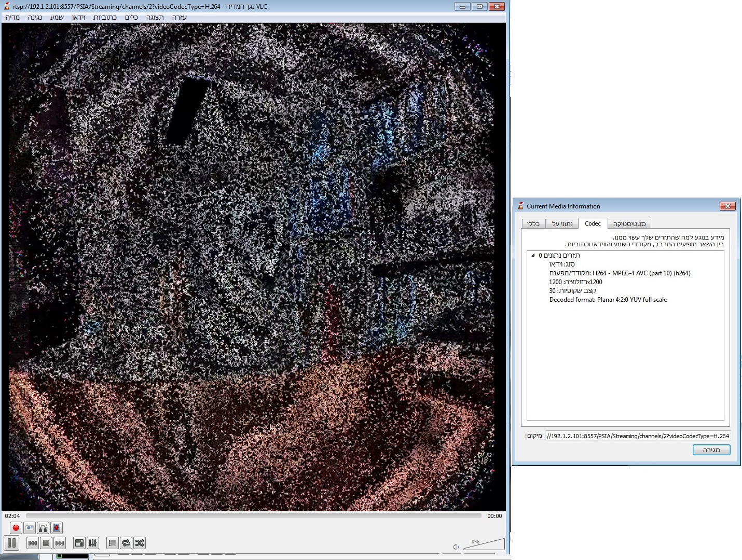This screenshot has width=742, height=560.
Task: Open extended settings equalizer icon
Action: (93, 543)
